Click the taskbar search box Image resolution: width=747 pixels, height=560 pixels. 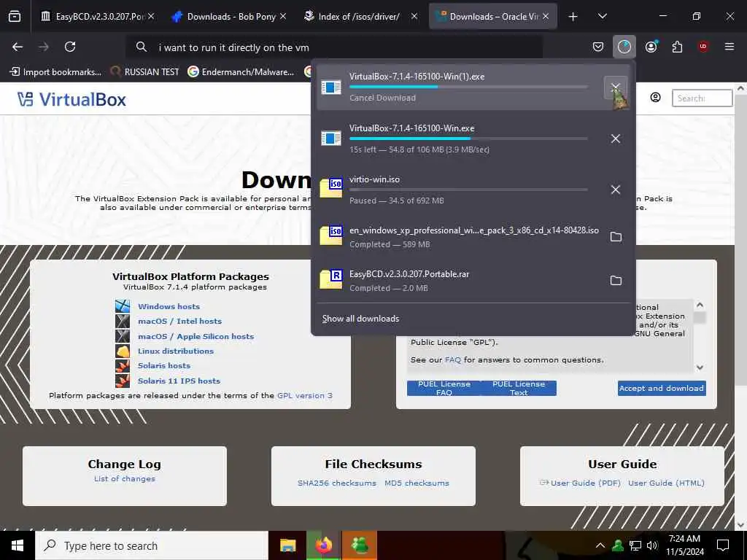(x=152, y=545)
